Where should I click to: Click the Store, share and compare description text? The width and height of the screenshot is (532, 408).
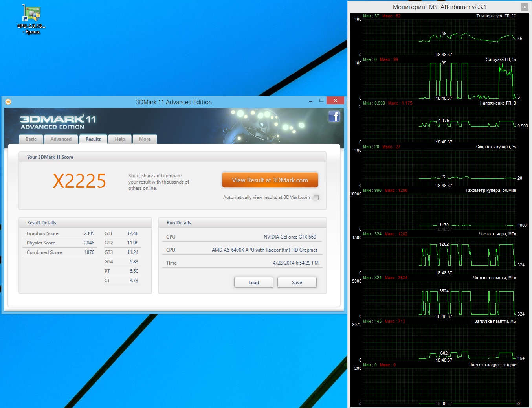tap(159, 182)
